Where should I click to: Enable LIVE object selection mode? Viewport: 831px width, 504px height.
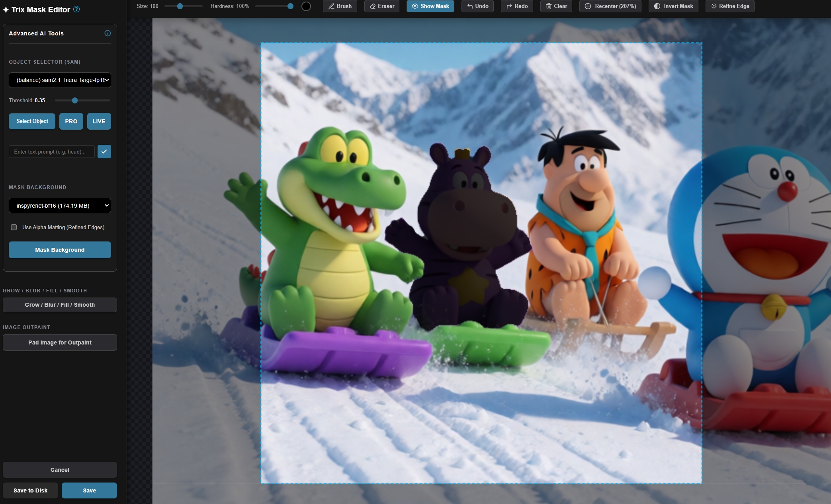(99, 121)
